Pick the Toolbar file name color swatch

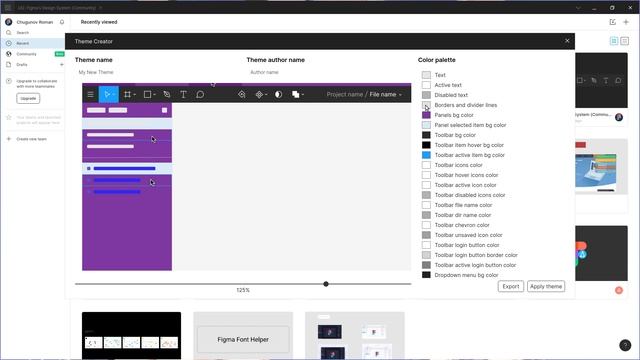(x=426, y=205)
